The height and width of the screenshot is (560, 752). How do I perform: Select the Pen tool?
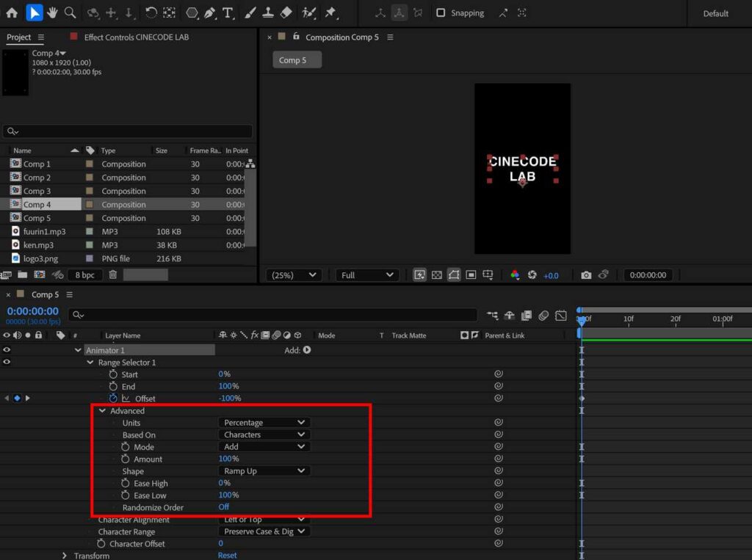[209, 13]
